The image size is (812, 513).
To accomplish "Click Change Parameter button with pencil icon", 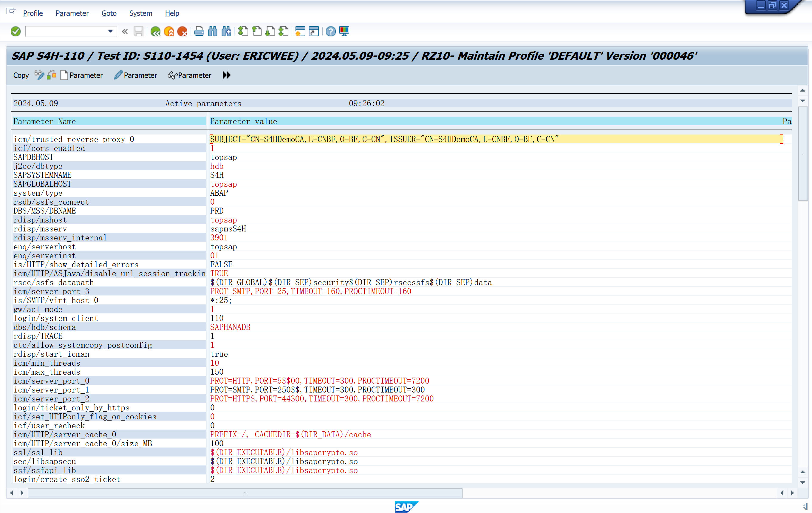I will coord(136,75).
